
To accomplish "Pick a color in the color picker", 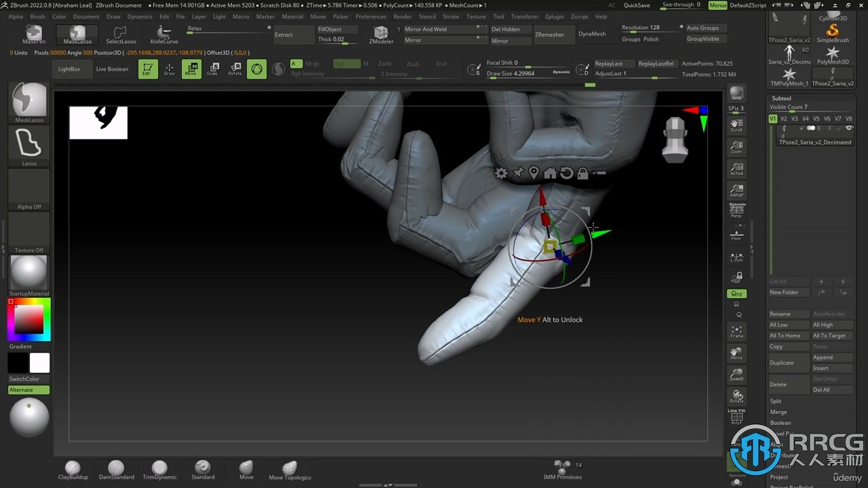I will click(x=29, y=319).
